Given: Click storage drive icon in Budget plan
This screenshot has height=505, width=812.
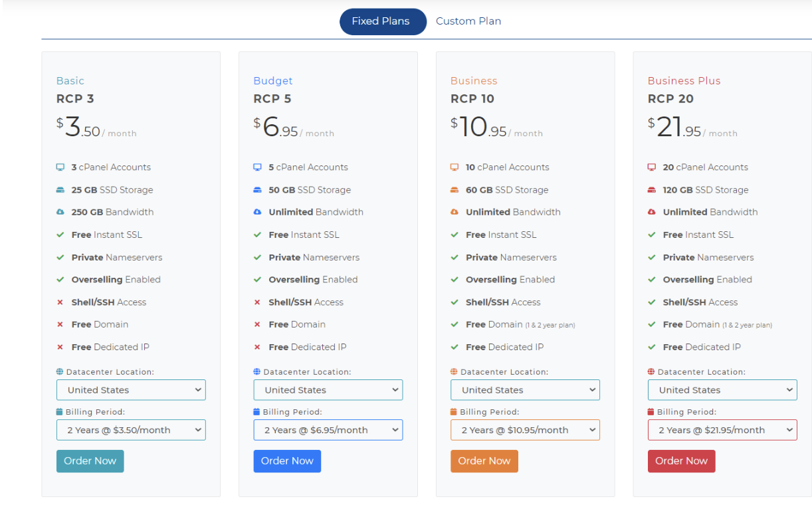Looking at the screenshot, I should (258, 190).
